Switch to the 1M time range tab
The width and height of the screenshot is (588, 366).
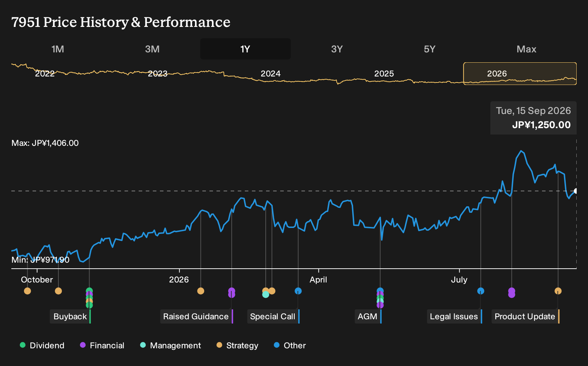(58, 49)
